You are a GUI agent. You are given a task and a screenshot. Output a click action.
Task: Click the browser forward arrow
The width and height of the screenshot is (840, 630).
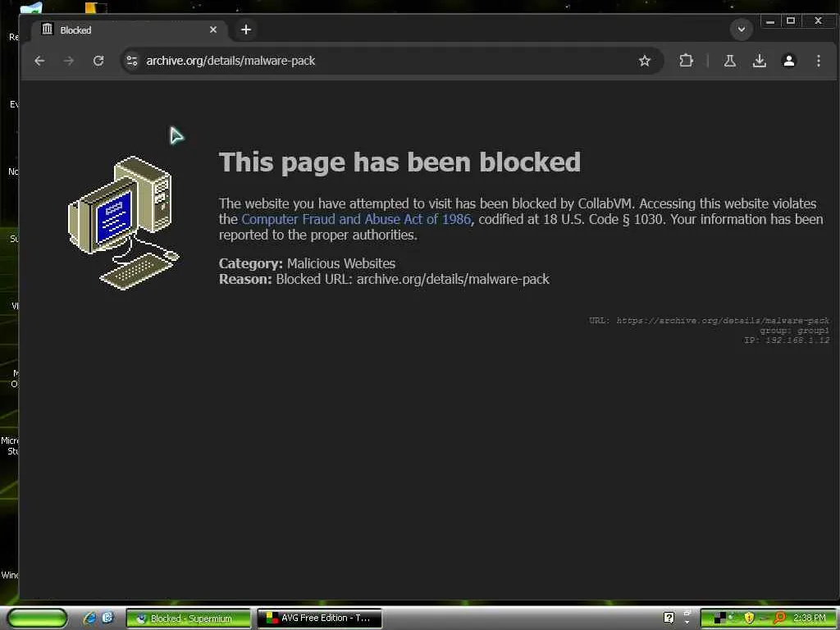tap(69, 61)
